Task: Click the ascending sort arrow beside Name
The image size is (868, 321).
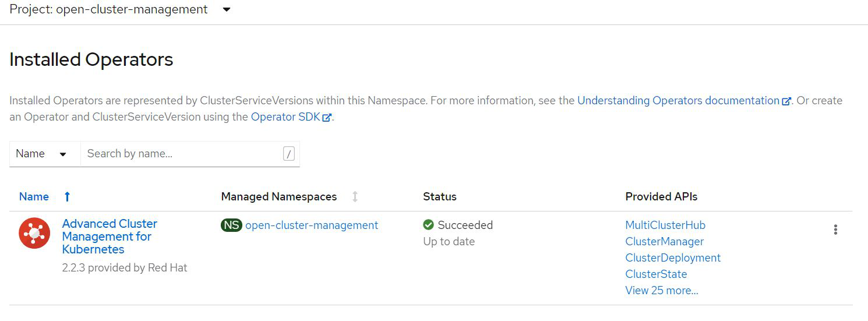Action: (x=67, y=197)
